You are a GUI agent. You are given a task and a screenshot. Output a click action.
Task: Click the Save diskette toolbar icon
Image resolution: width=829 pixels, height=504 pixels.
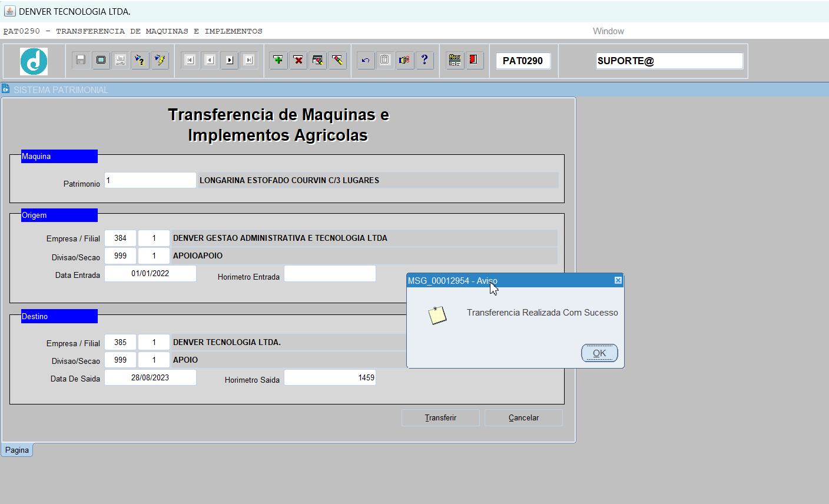point(81,60)
